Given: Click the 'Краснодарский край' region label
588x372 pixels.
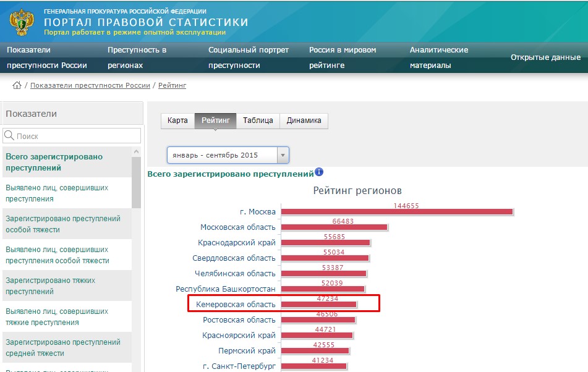Looking at the screenshot, I should point(237,243).
